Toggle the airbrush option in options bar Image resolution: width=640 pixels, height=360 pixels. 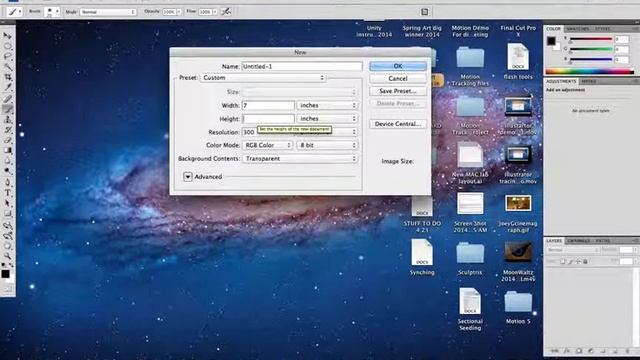tap(226, 12)
